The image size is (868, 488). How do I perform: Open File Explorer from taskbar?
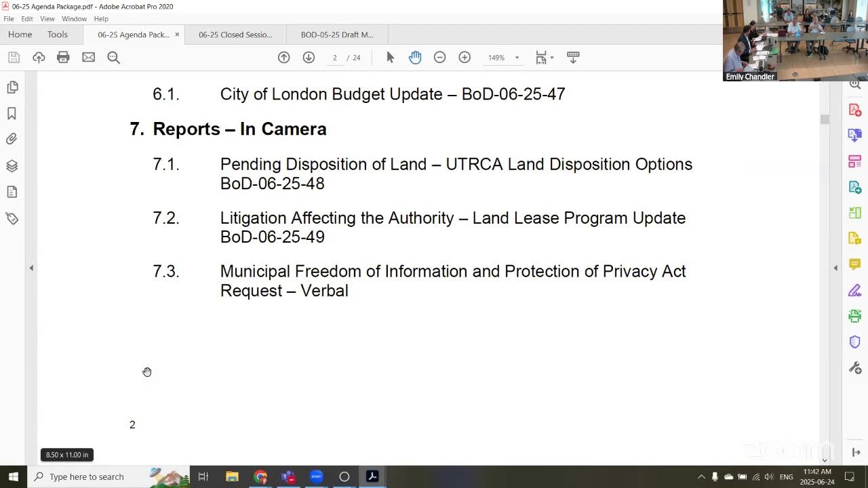pyautogui.click(x=232, y=476)
